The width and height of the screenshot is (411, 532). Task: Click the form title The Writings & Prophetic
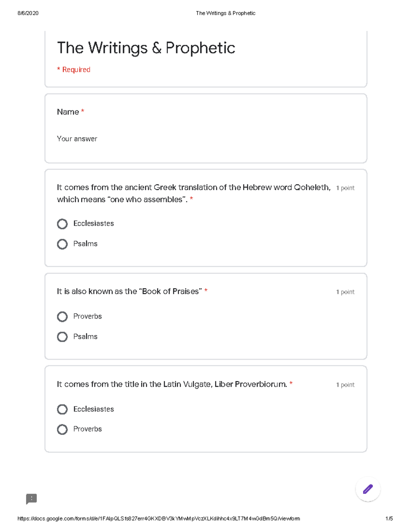tap(146, 48)
